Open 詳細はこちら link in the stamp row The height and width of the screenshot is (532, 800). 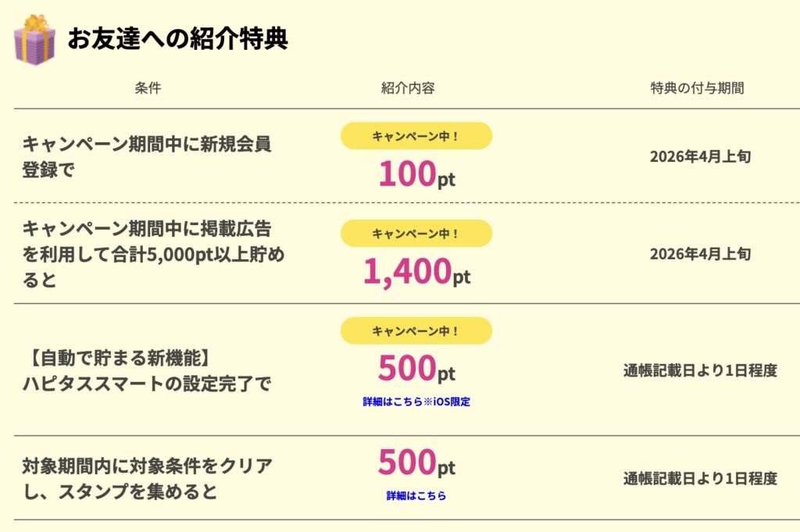[x=416, y=495]
